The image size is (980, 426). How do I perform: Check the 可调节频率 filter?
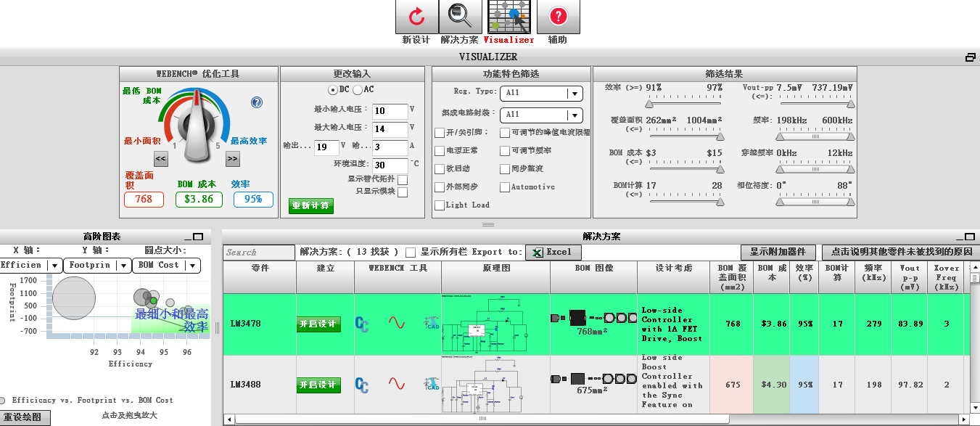pos(505,151)
